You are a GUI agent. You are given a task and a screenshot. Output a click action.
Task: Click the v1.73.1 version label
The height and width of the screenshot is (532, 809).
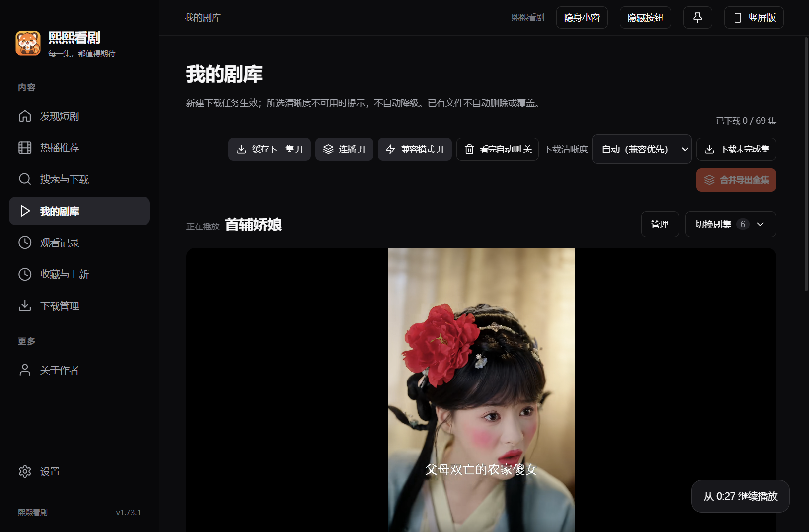point(128,513)
